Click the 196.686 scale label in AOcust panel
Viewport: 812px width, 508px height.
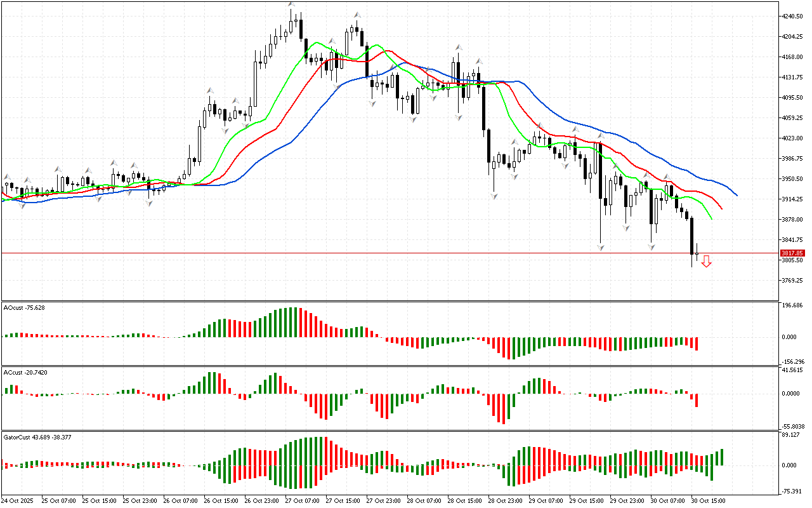pos(793,305)
